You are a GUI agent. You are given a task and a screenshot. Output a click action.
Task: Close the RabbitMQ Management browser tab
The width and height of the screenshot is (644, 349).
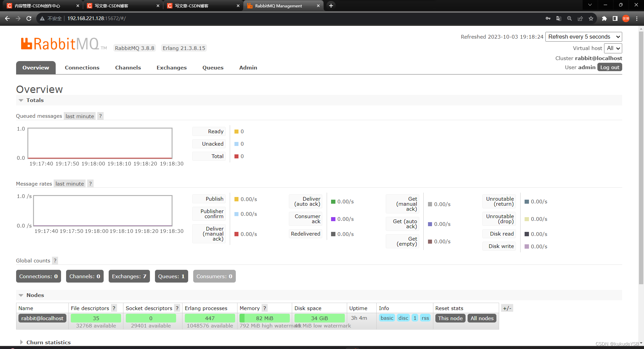(318, 6)
